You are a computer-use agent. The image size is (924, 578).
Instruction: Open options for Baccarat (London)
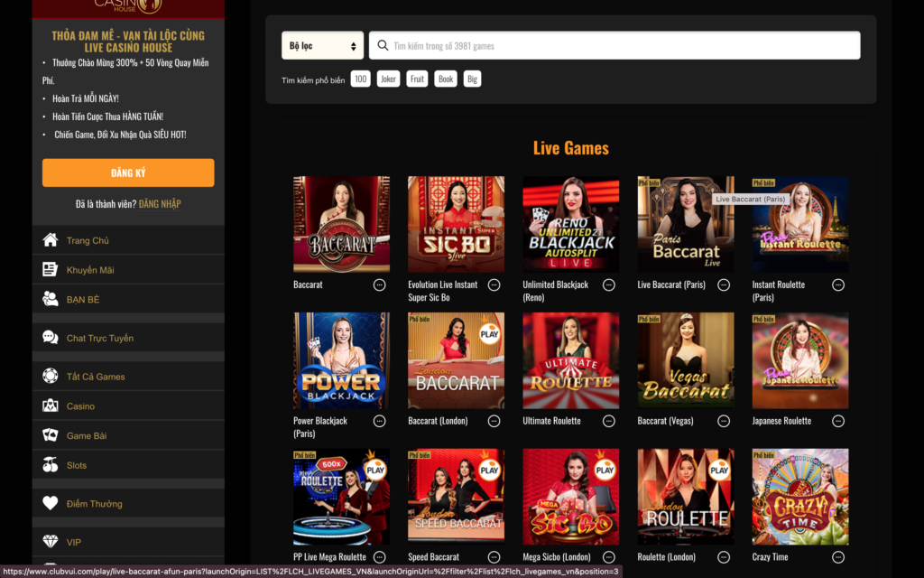(x=494, y=421)
